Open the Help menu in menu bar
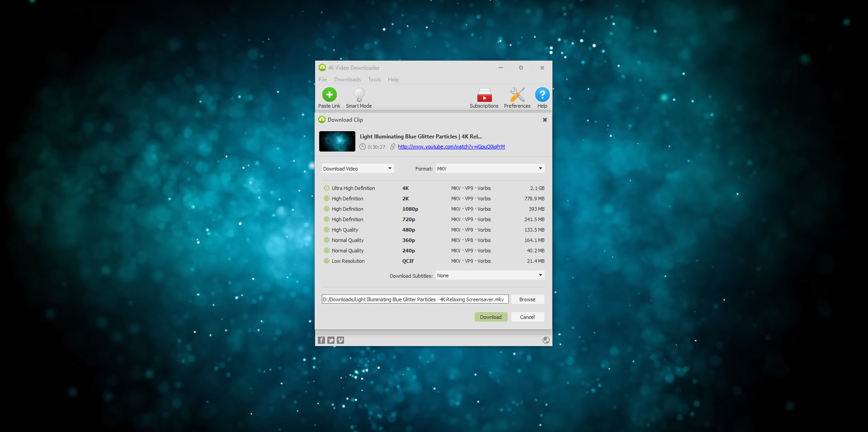This screenshot has width=868, height=432. [393, 80]
